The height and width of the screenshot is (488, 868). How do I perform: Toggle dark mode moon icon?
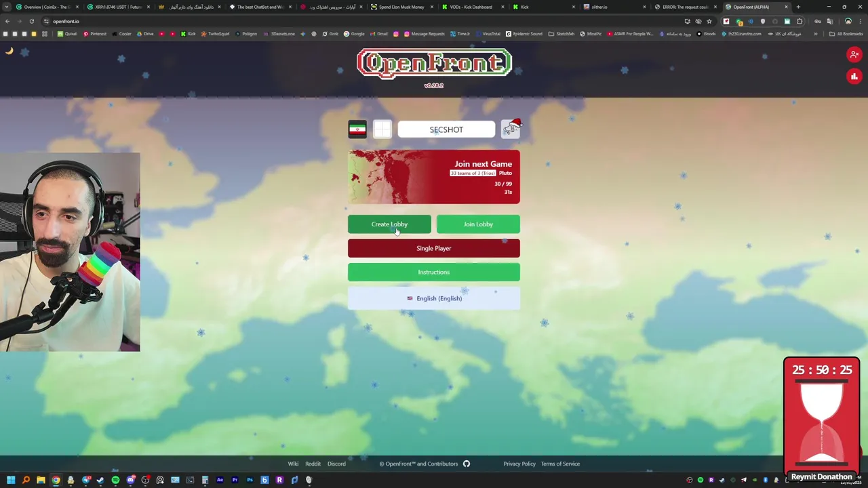click(9, 51)
